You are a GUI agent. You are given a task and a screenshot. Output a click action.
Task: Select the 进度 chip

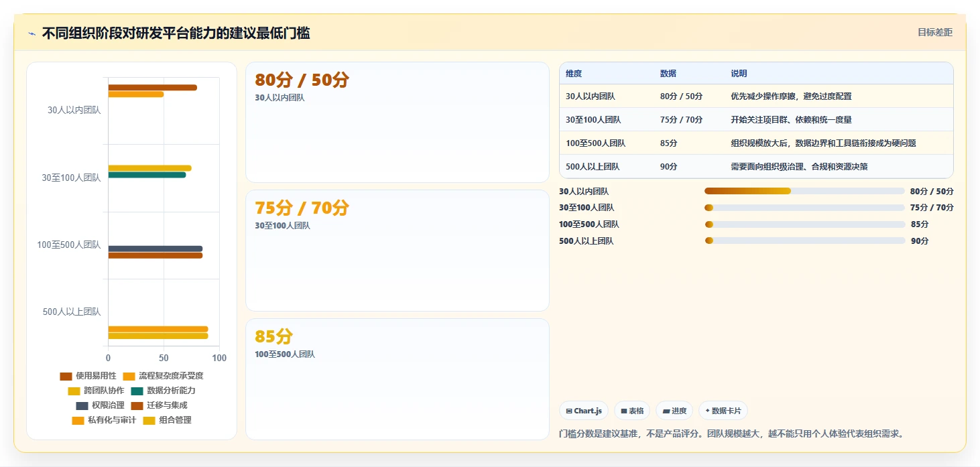[x=674, y=411]
